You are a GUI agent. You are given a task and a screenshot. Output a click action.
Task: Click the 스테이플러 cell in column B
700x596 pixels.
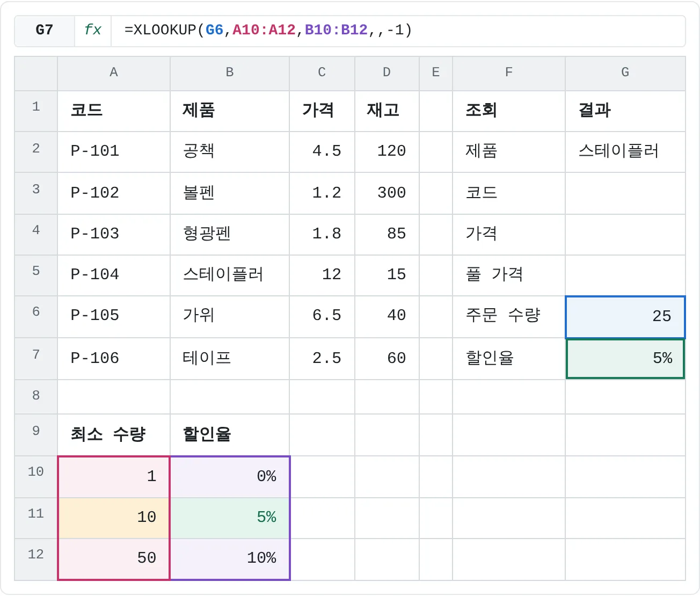230,275
